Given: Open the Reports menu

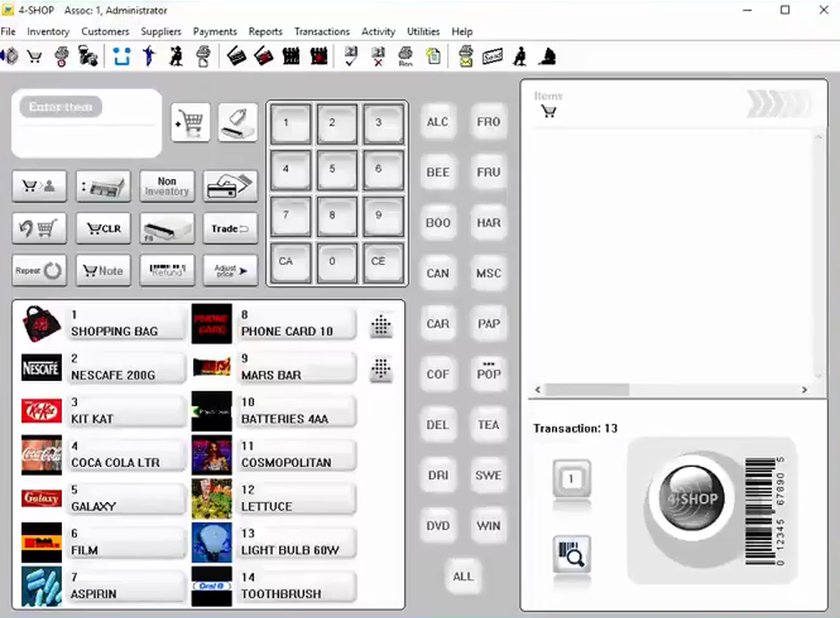Looking at the screenshot, I should (265, 32).
